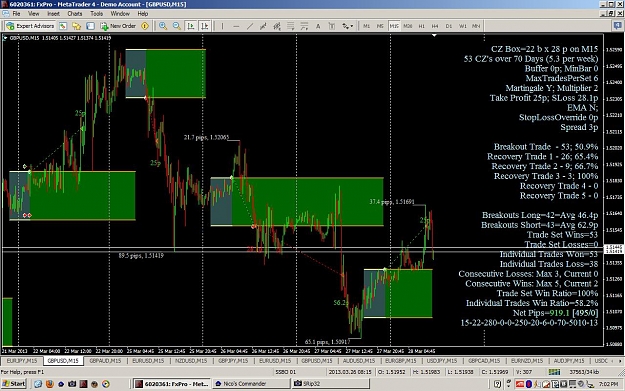
Task: Switch chart to MN timeframe
Action: [476, 26]
